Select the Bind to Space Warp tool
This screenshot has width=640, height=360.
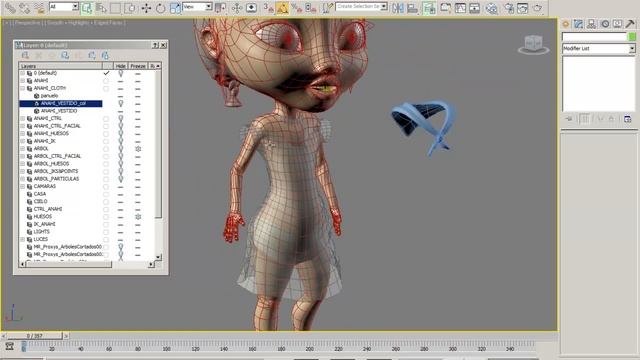point(39,7)
